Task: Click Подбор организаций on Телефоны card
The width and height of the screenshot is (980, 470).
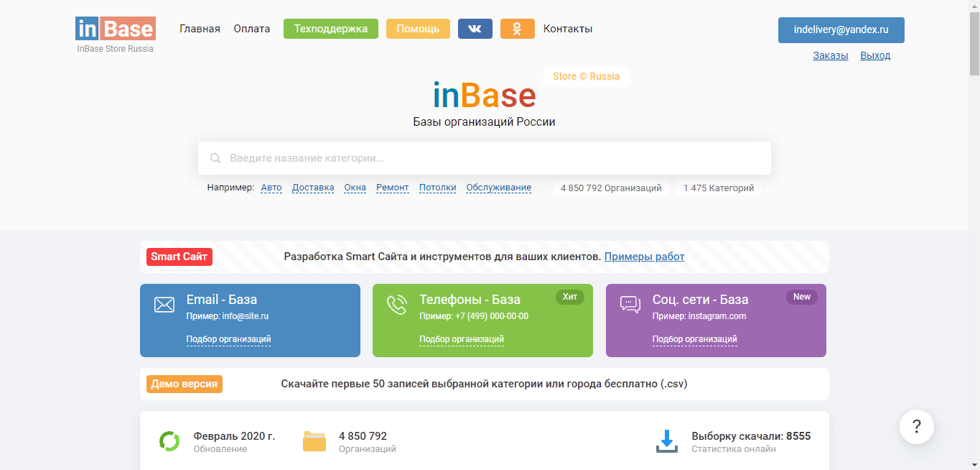Action: click(462, 339)
